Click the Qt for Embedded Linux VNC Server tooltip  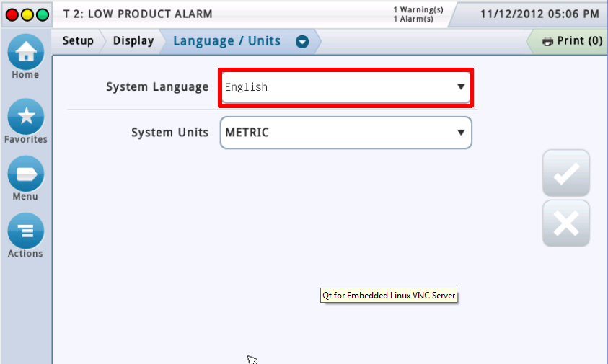[x=388, y=295]
